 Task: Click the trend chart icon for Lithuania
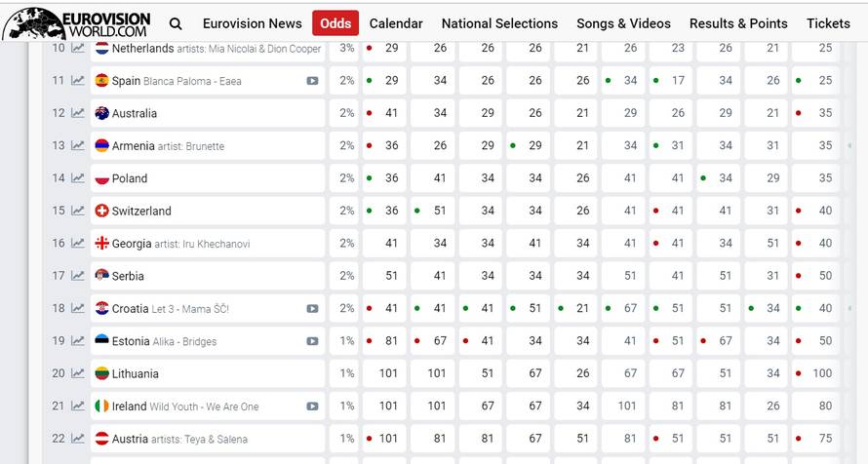(78, 373)
